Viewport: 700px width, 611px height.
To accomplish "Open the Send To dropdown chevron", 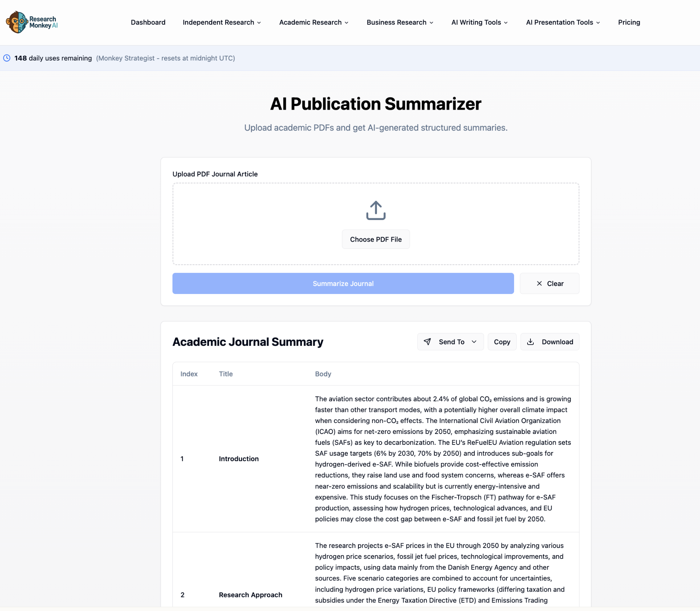I will point(474,342).
